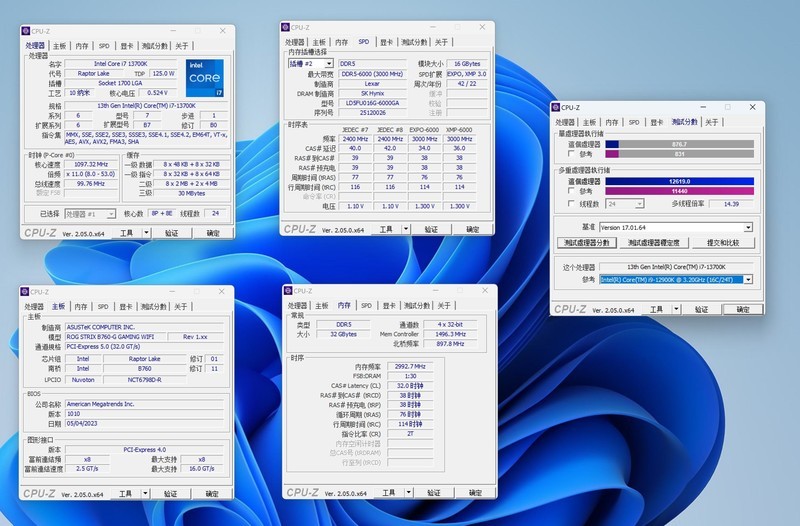800x526 pixels.
Task: Click the SPD part number LD5FU016G-6000GA
Action: 372,103
